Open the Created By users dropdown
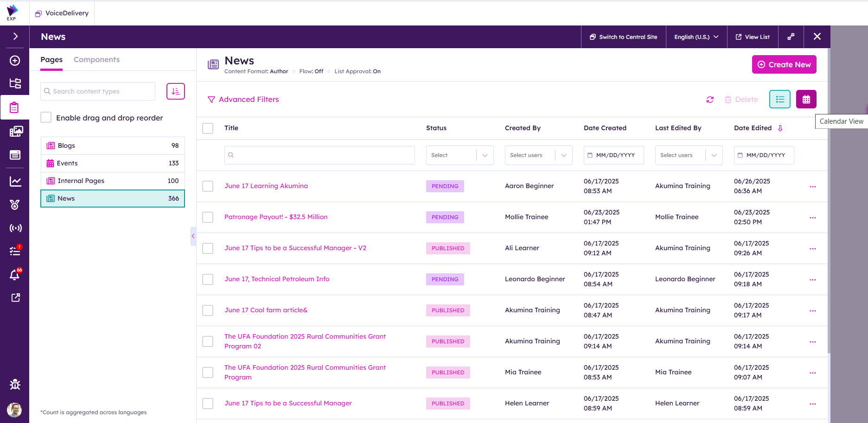Viewport: 868px width, 423px height. 538,155
